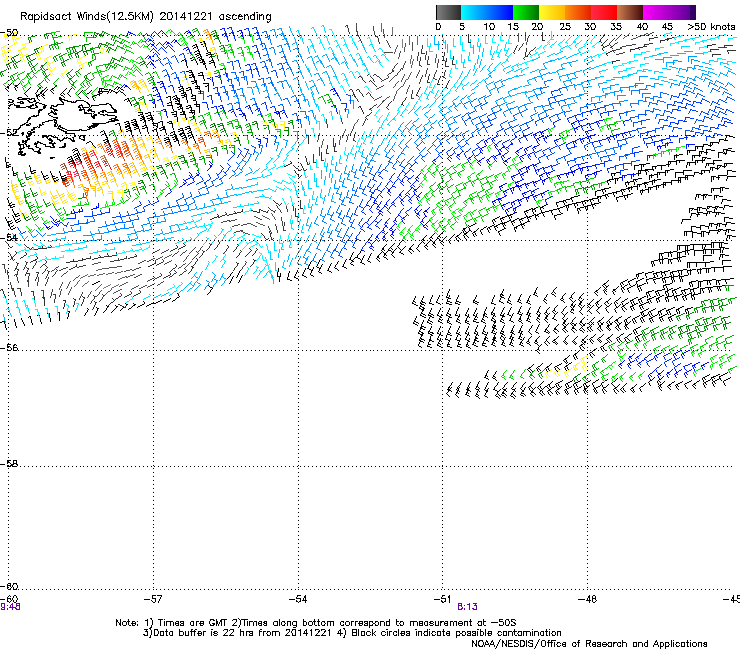Click the blue 10-15 knots legend color
The image size is (740, 650).
point(500,12)
